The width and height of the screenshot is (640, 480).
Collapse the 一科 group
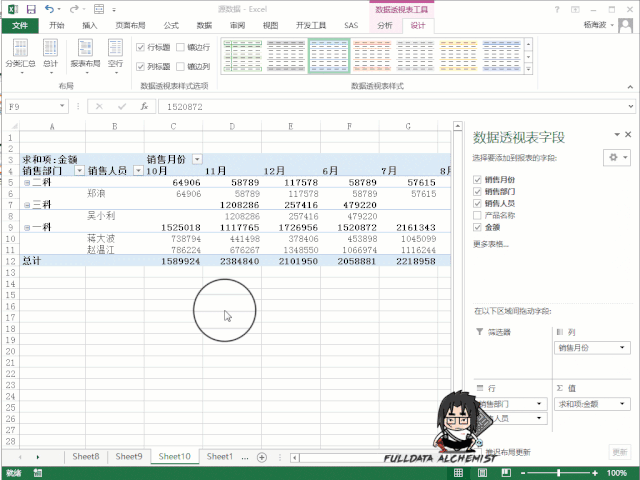27,227
